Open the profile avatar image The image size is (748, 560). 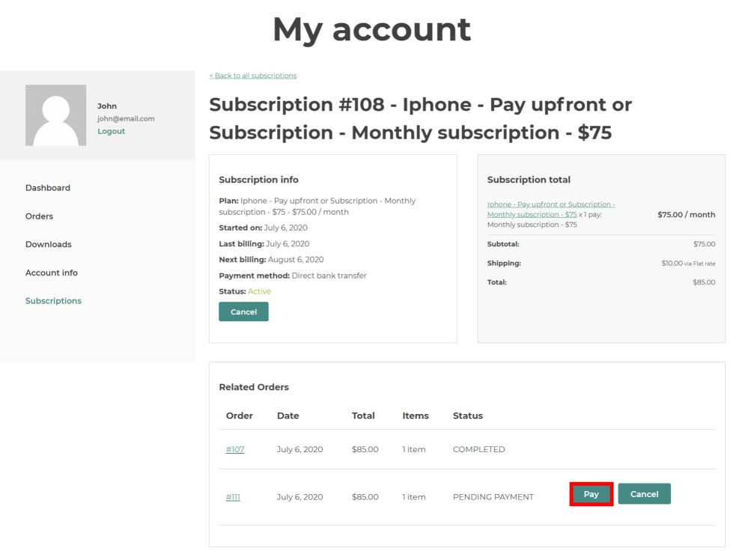pyautogui.click(x=55, y=115)
